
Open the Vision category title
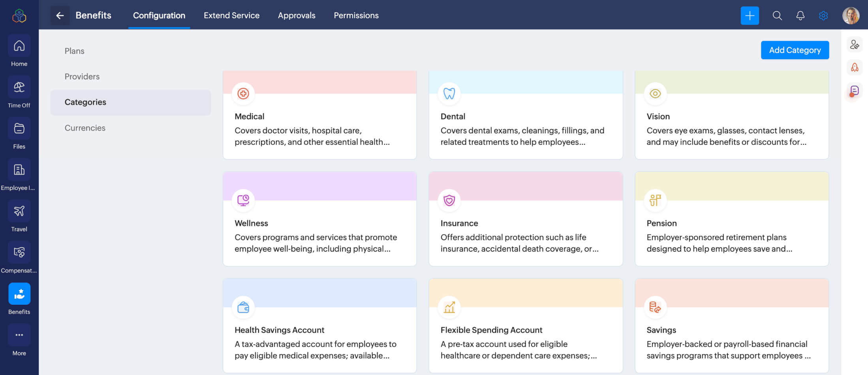pyautogui.click(x=658, y=116)
